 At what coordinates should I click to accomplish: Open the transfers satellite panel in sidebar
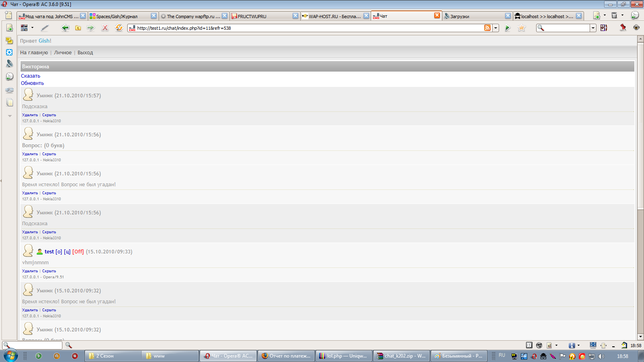coord(9,64)
